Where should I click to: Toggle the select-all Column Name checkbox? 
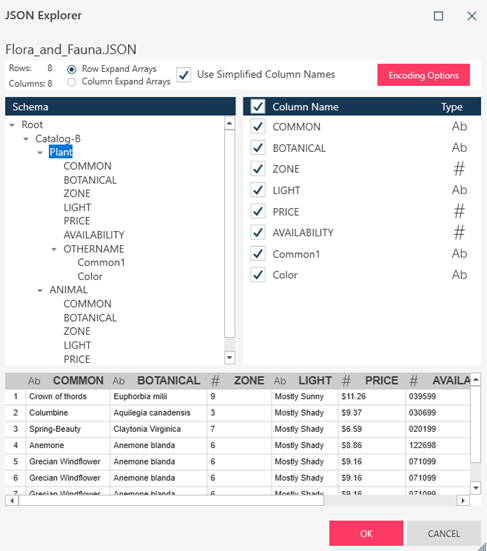tap(258, 106)
